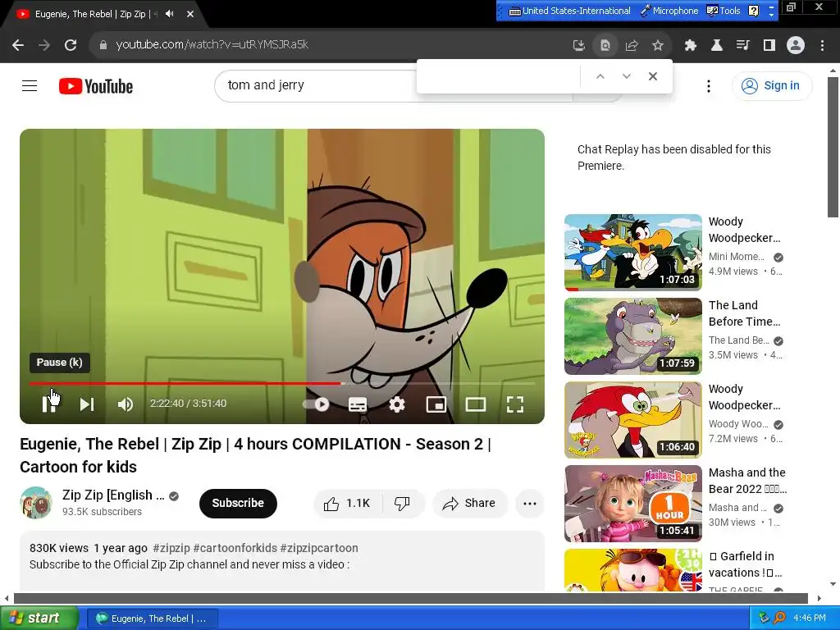Like the video (1.1K)

click(x=347, y=503)
